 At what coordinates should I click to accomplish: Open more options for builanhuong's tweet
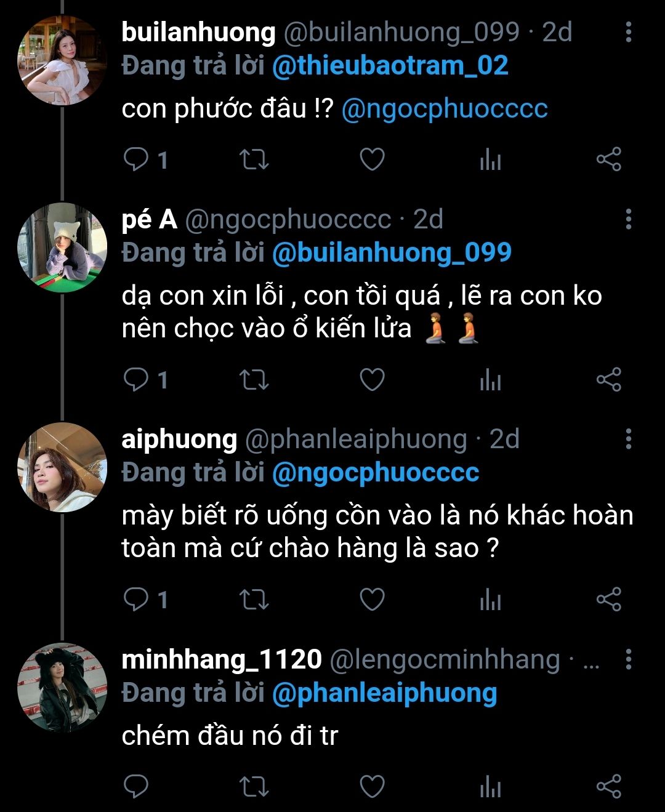628,32
